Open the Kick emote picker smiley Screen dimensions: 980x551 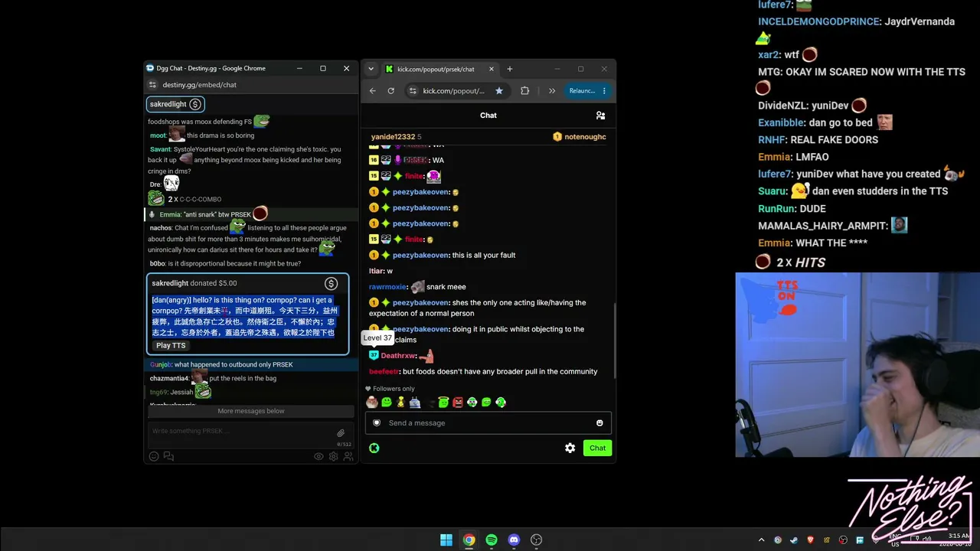click(x=599, y=422)
